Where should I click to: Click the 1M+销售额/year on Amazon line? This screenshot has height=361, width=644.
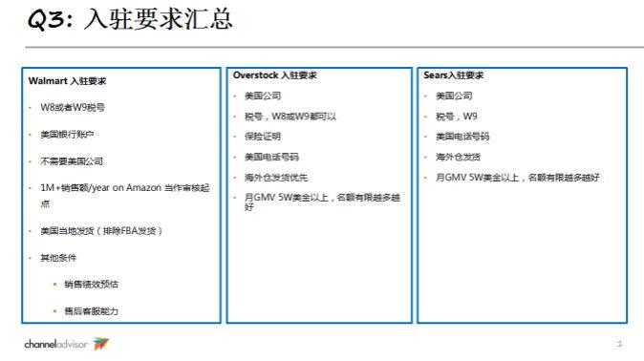(x=125, y=188)
